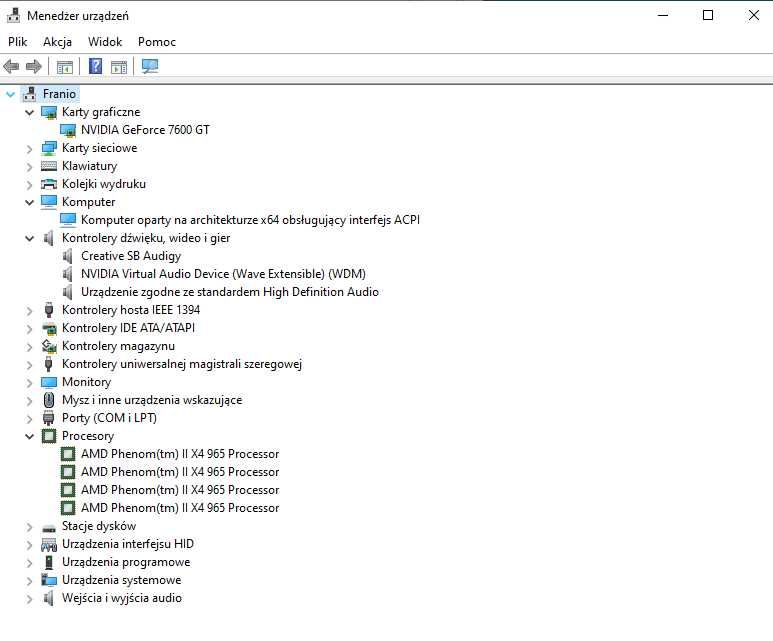The width and height of the screenshot is (773, 641).
Task: Collapse Kontrolery dźwięku, wideo i gier
Action: click(30, 238)
